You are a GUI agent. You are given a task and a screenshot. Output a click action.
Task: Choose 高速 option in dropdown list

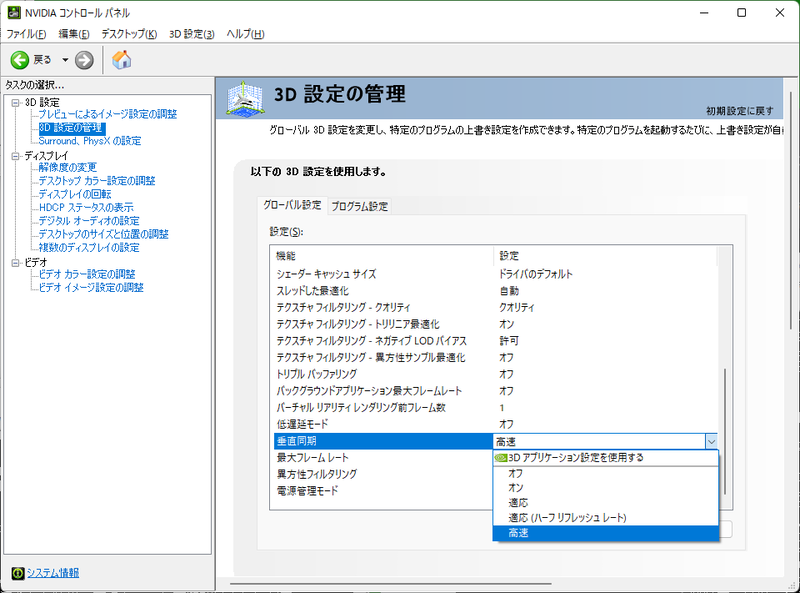click(x=606, y=533)
